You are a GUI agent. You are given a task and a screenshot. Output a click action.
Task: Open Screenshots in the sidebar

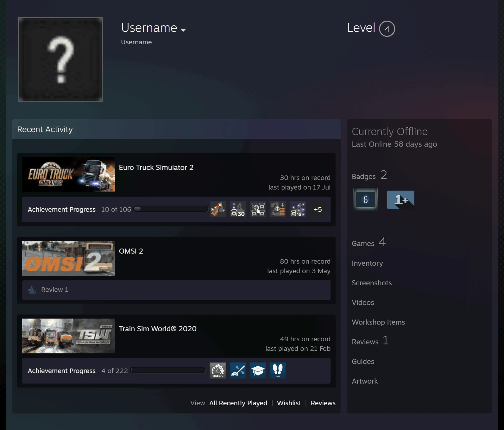pyautogui.click(x=372, y=283)
